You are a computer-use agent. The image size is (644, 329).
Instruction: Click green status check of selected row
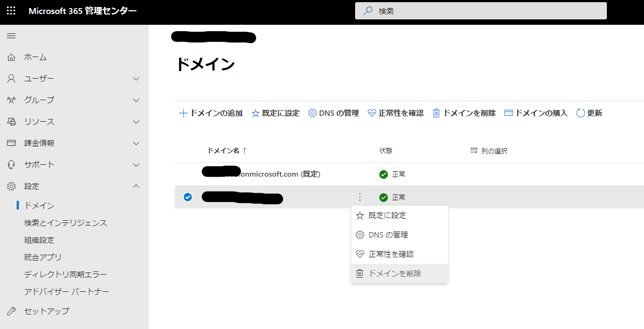384,198
